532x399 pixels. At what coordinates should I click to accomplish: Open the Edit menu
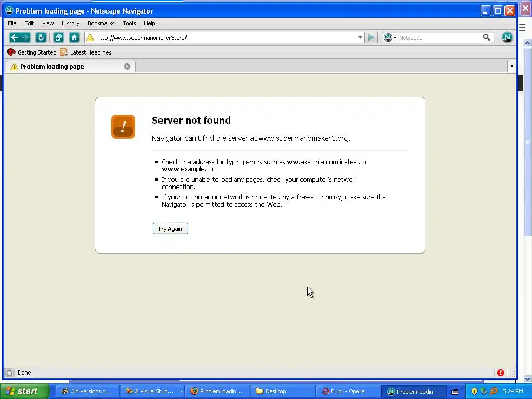point(29,23)
